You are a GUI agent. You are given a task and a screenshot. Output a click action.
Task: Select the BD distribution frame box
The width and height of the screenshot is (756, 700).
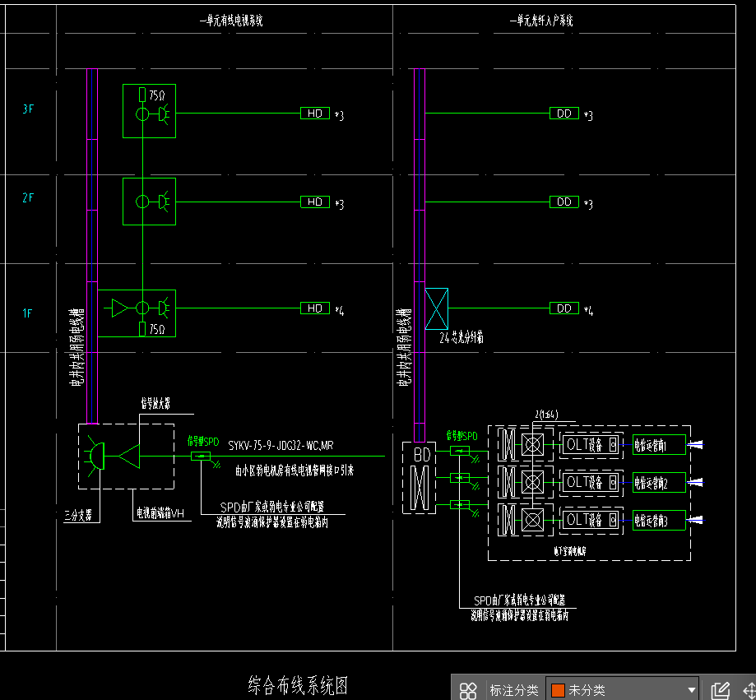(x=419, y=478)
